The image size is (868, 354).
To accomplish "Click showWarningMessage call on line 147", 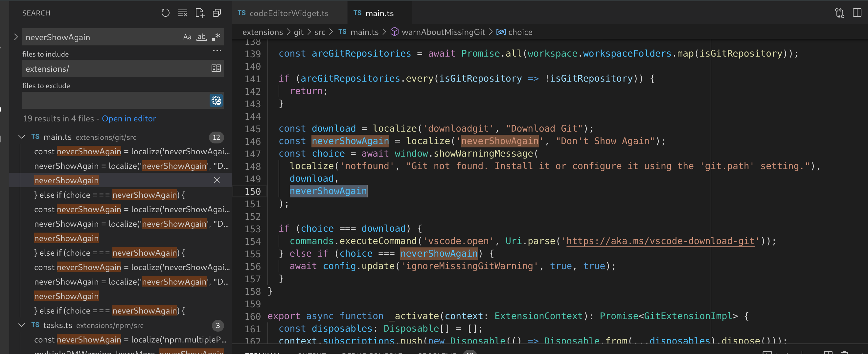I will [x=483, y=154].
